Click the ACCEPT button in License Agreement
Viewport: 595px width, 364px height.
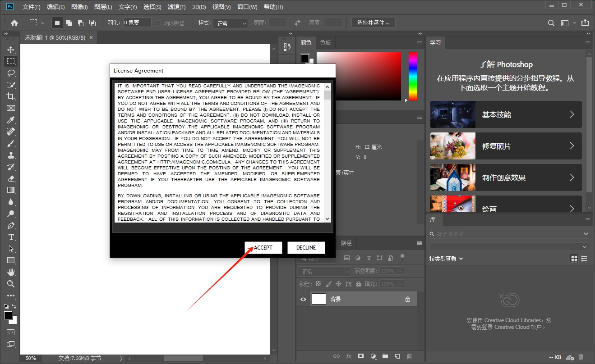point(263,247)
